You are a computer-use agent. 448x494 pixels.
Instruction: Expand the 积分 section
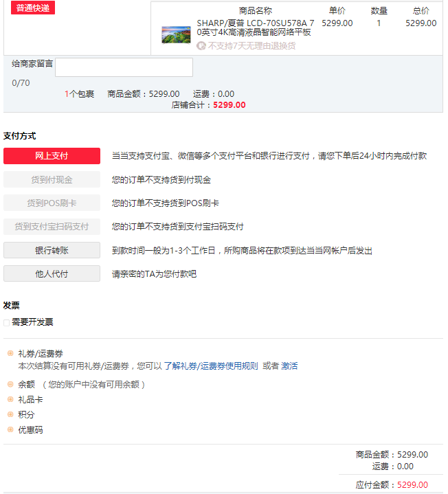(10, 414)
